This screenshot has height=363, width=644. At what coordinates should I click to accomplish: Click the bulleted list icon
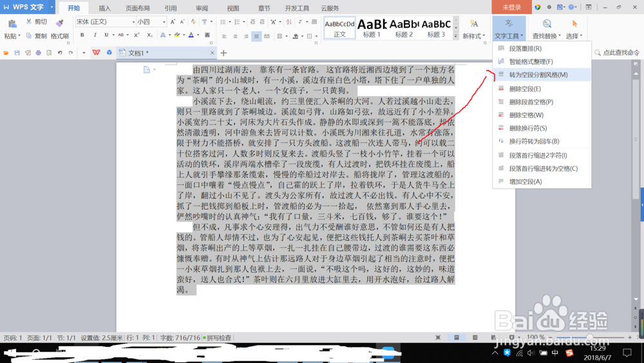(223, 22)
